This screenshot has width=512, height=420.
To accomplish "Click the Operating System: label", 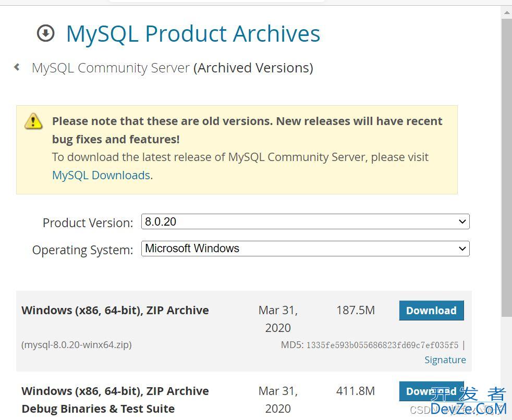I will pos(82,250).
